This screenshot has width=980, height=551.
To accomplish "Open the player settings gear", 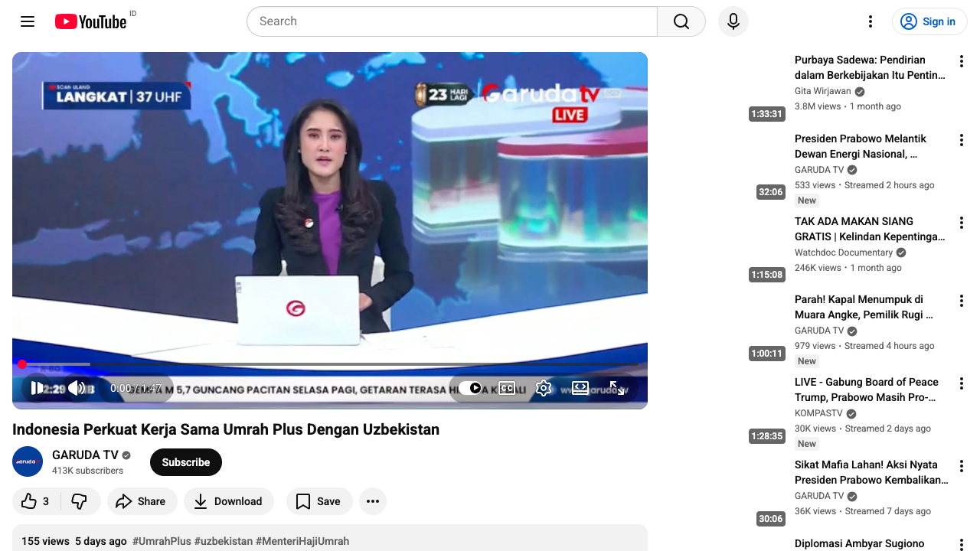I will 544,388.
